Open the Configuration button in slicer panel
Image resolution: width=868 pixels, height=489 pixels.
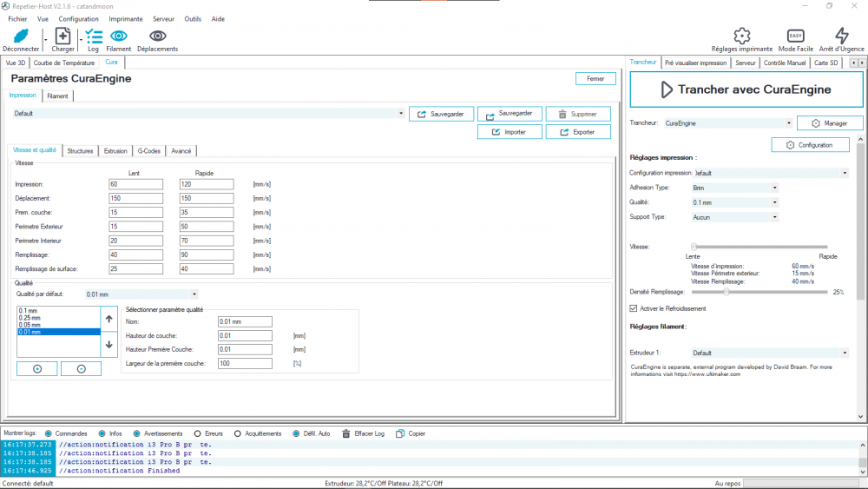point(810,145)
